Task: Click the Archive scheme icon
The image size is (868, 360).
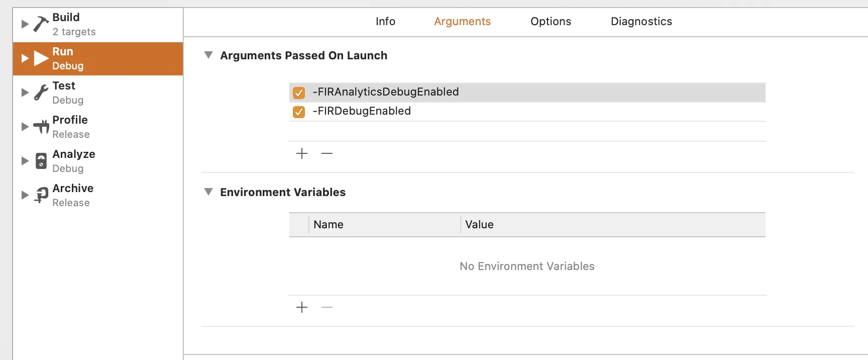Action: point(41,195)
